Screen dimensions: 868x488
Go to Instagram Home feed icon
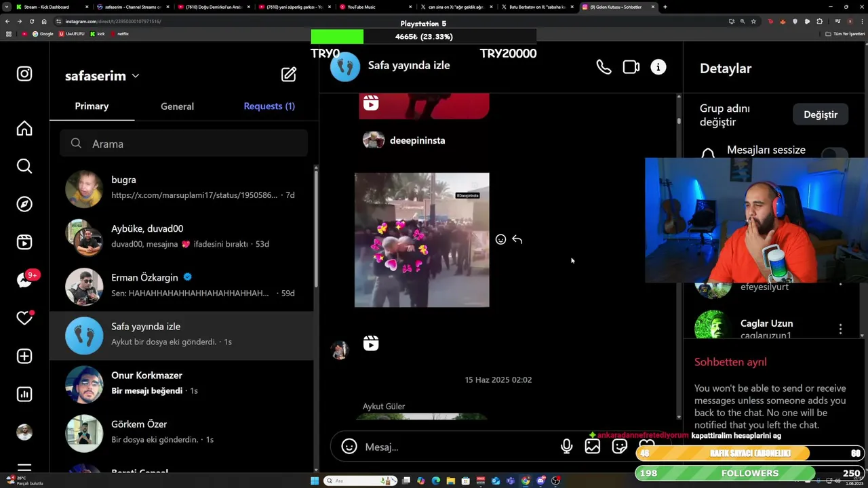pos(24,128)
